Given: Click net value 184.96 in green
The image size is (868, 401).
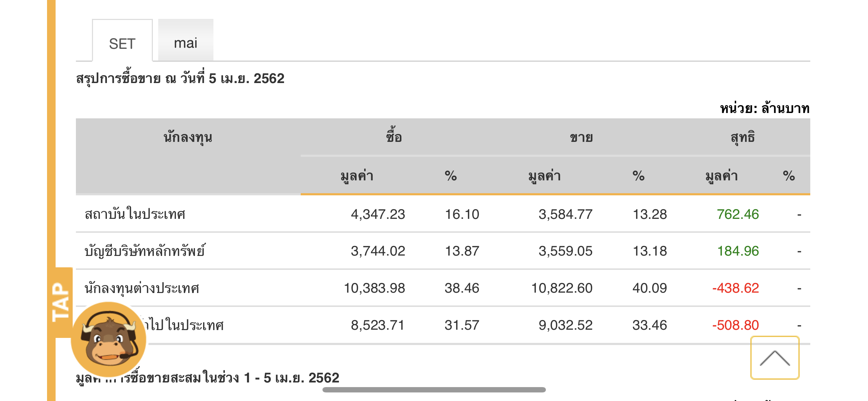Looking at the screenshot, I should [738, 251].
